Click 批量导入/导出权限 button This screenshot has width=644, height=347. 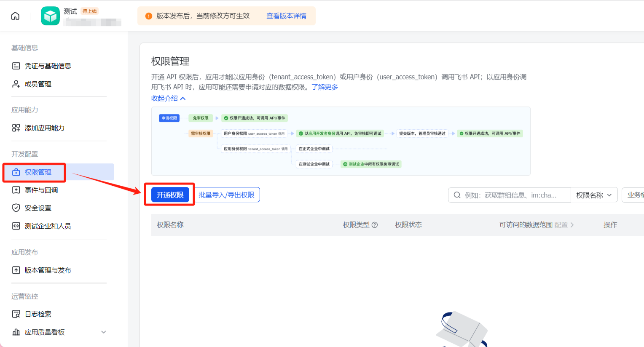226,195
